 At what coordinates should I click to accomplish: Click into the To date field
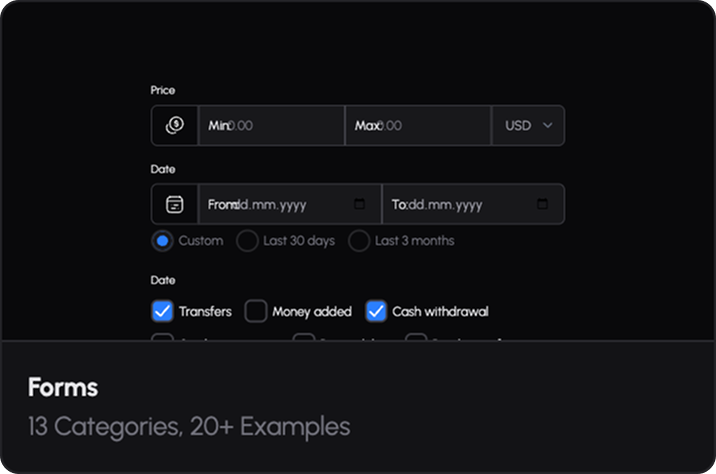point(460,204)
